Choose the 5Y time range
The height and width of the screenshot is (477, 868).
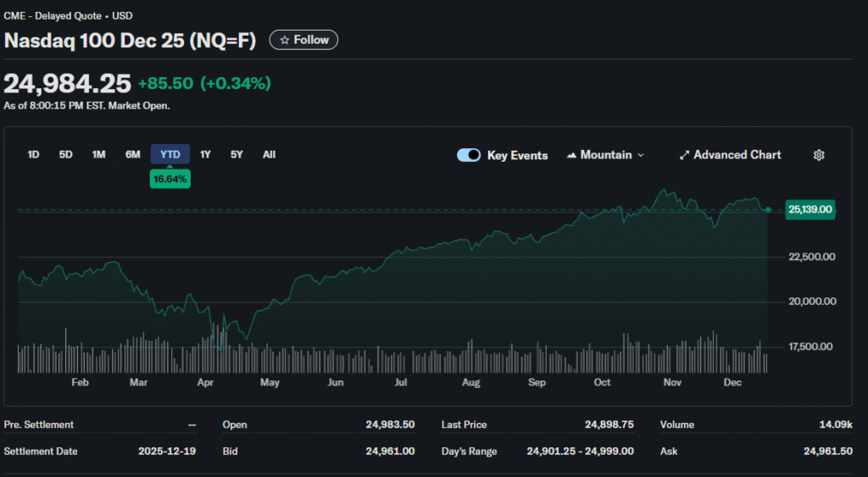(x=236, y=154)
